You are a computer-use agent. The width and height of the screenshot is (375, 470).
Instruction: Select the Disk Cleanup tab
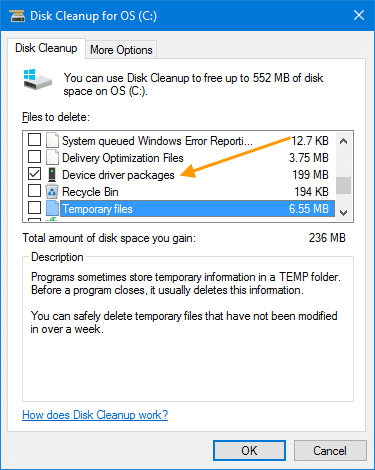click(x=46, y=48)
